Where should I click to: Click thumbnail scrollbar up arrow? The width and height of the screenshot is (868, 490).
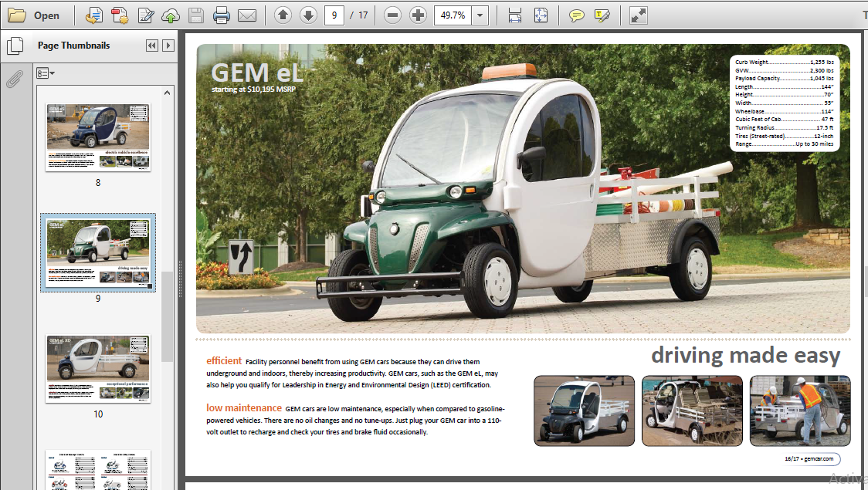[x=167, y=93]
